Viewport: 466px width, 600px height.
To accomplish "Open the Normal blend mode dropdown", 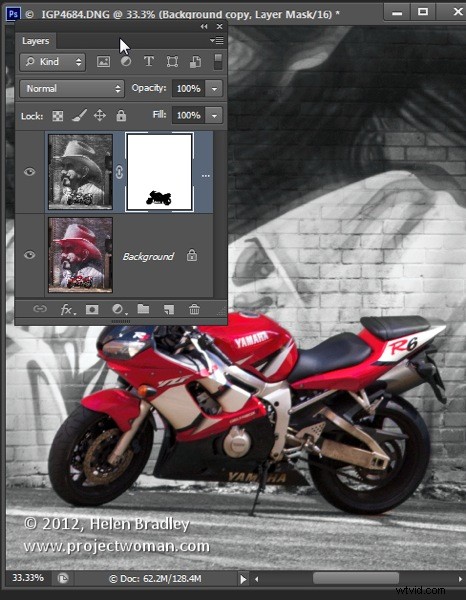I will click(72, 89).
